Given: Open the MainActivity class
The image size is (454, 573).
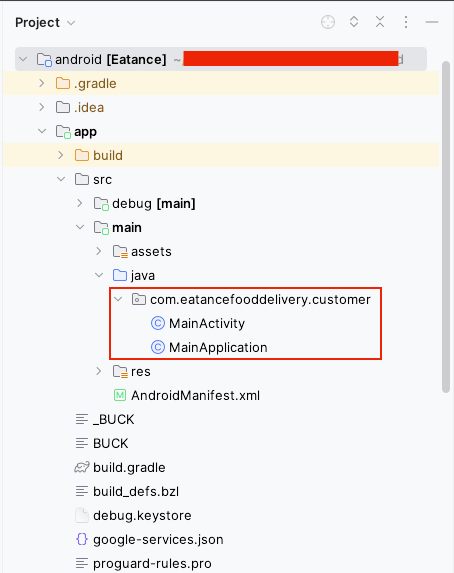Looking at the screenshot, I should point(207,324).
